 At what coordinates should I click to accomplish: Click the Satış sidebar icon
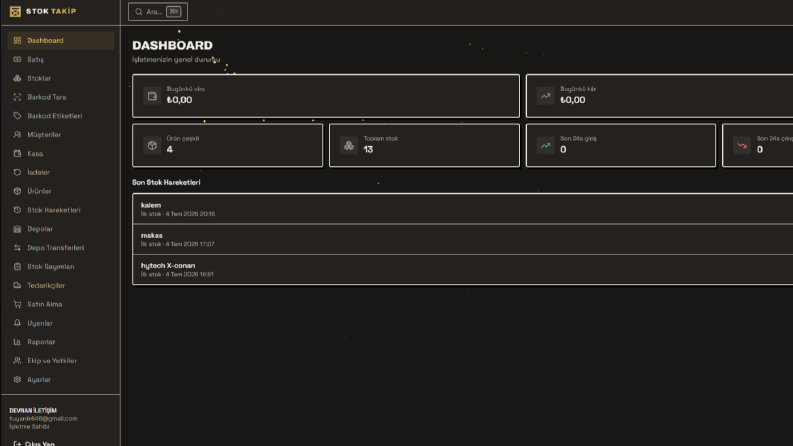17,59
